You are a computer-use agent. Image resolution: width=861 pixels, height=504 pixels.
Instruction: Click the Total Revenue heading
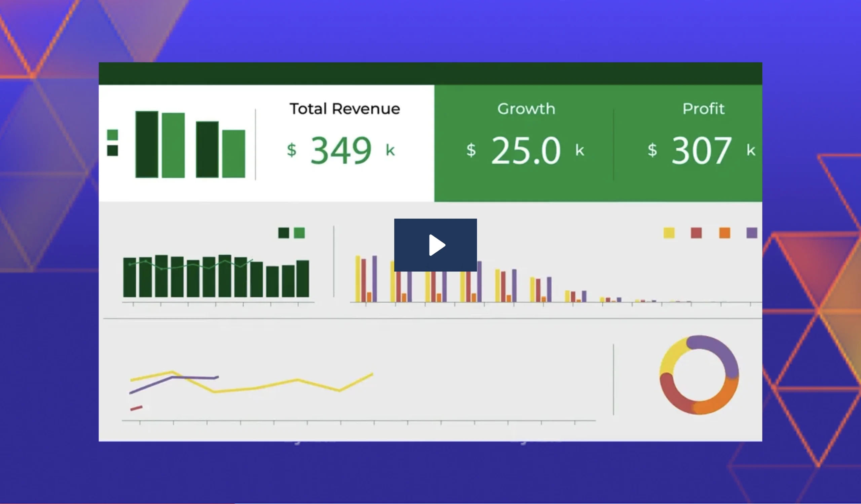345,109
